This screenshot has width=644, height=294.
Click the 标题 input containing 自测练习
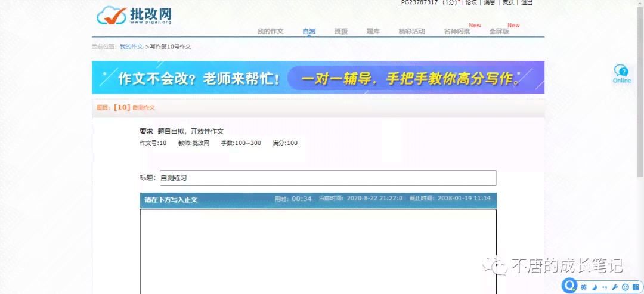[328, 178]
